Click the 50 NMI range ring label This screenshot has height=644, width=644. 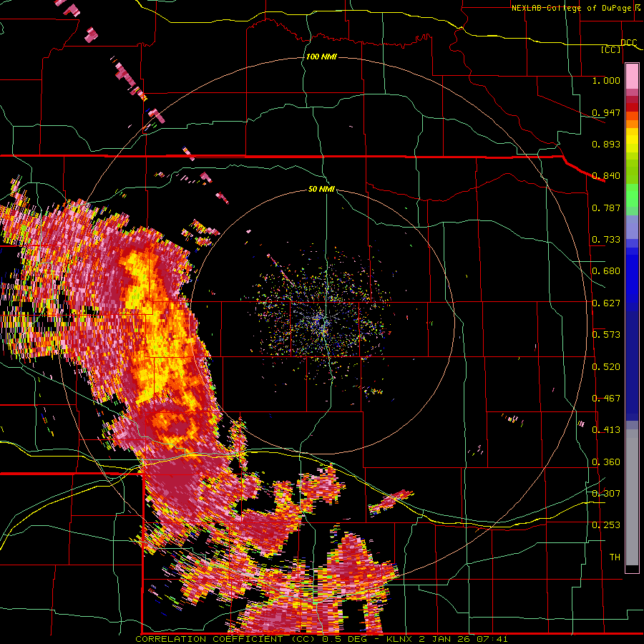pyautogui.click(x=321, y=189)
